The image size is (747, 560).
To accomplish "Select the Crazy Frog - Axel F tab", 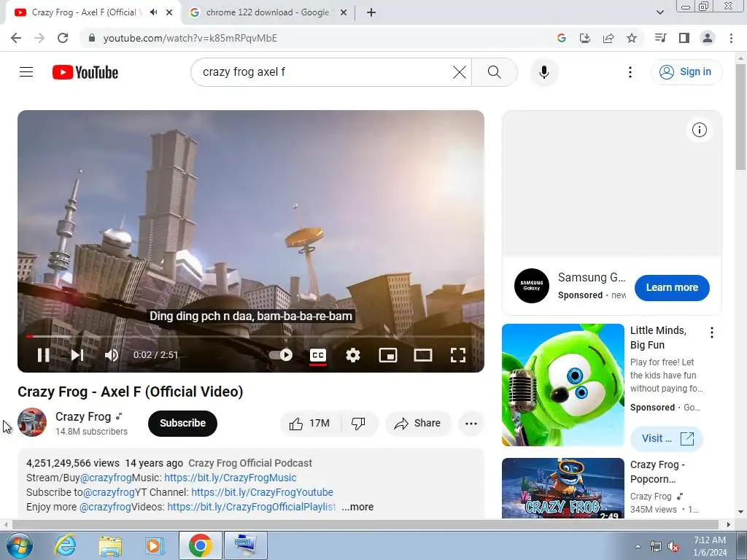I will (x=86, y=12).
